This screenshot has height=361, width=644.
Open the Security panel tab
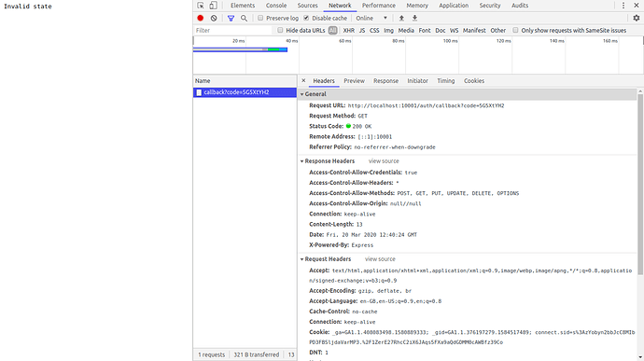(490, 6)
